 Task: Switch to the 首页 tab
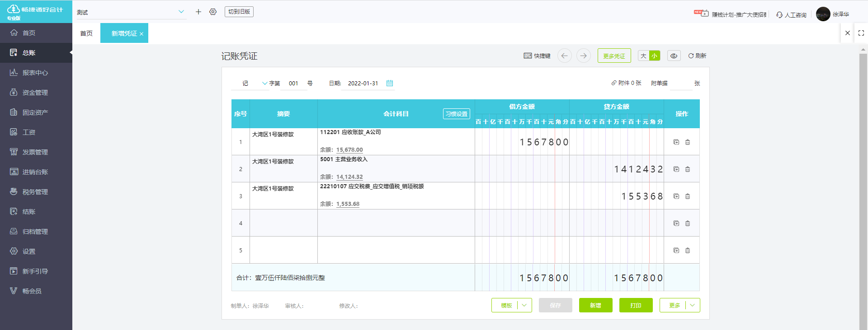86,33
